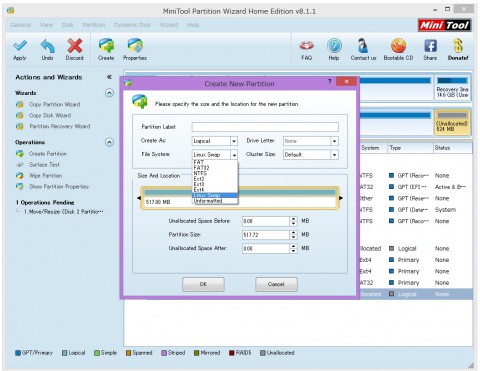480x371 pixels.
Task: Open the General menu
Action: (21, 25)
